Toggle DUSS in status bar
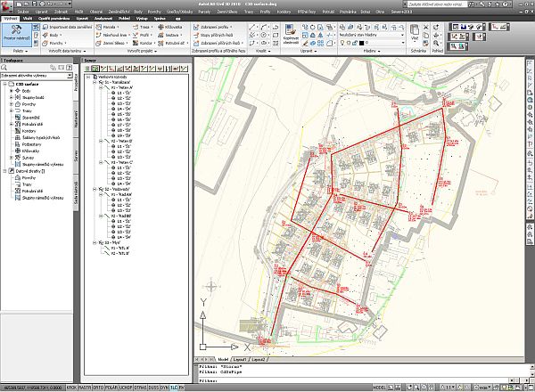Screen dimensions: 535x392 tap(153, 388)
